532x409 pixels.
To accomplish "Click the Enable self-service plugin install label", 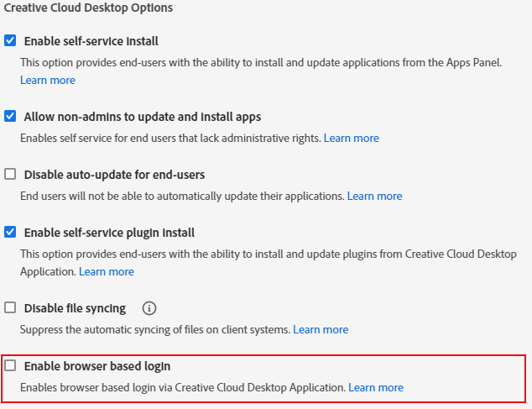I will pos(109,233).
